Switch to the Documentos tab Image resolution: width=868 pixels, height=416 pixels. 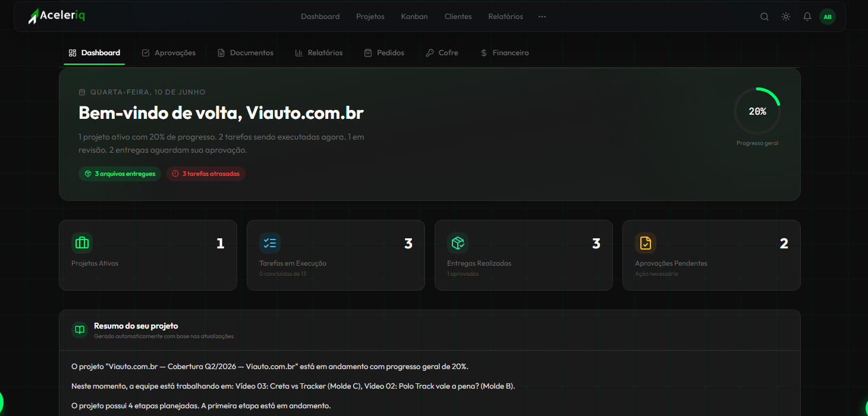245,53
